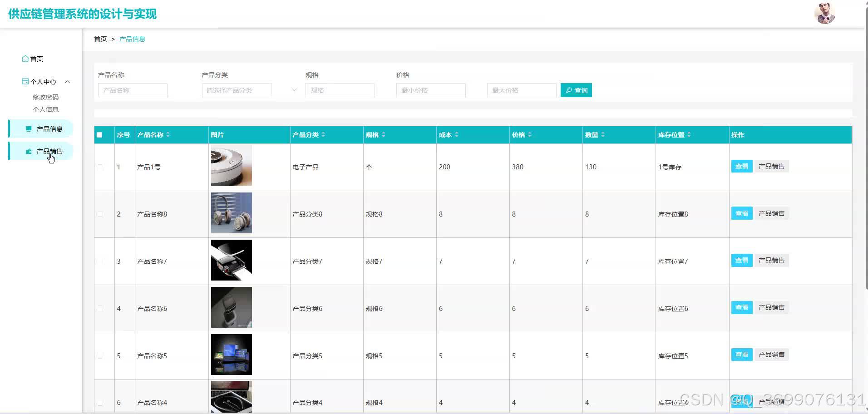This screenshot has width=868, height=414.
Task: Open the 产品名称7 product image
Action: point(232,260)
